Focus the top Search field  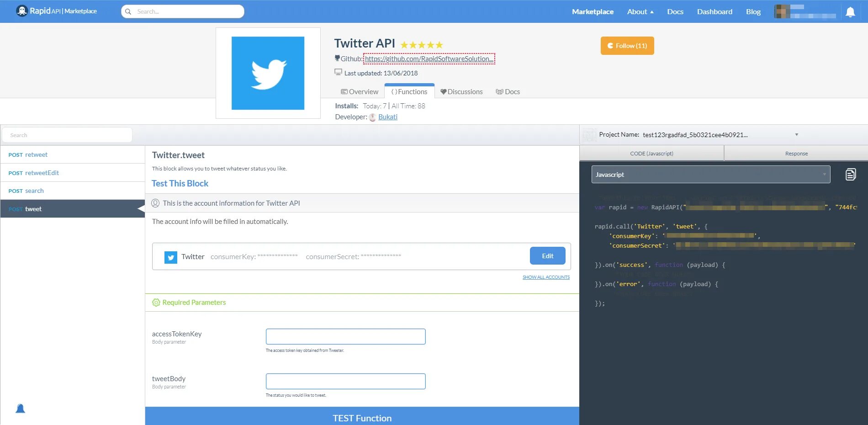tap(183, 11)
